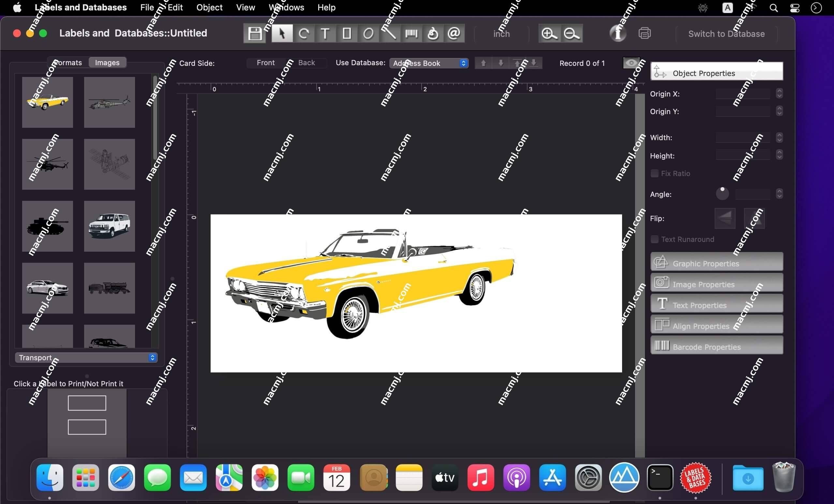Open the Object menu
Viewport: 834px width, 504px height.
[x=209, y=7]
